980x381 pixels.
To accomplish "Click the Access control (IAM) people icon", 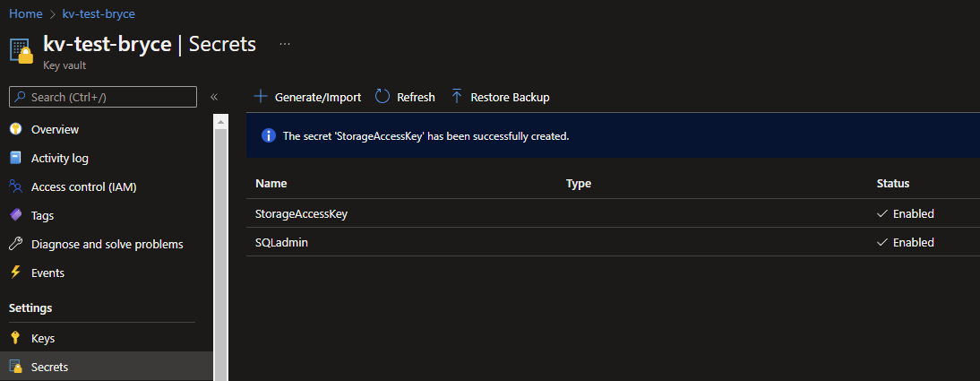I will (x=16, y=186).
